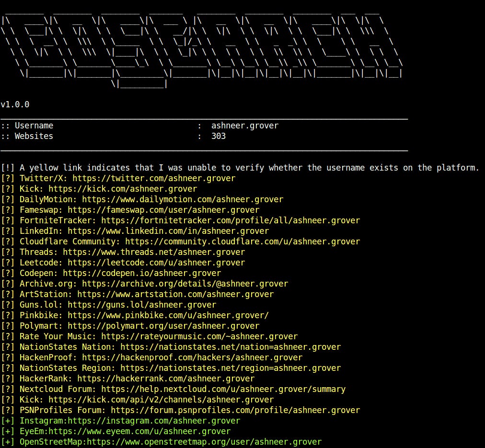
Task: Open the Kick api/v2 channels URL
Action: [161, 399]
